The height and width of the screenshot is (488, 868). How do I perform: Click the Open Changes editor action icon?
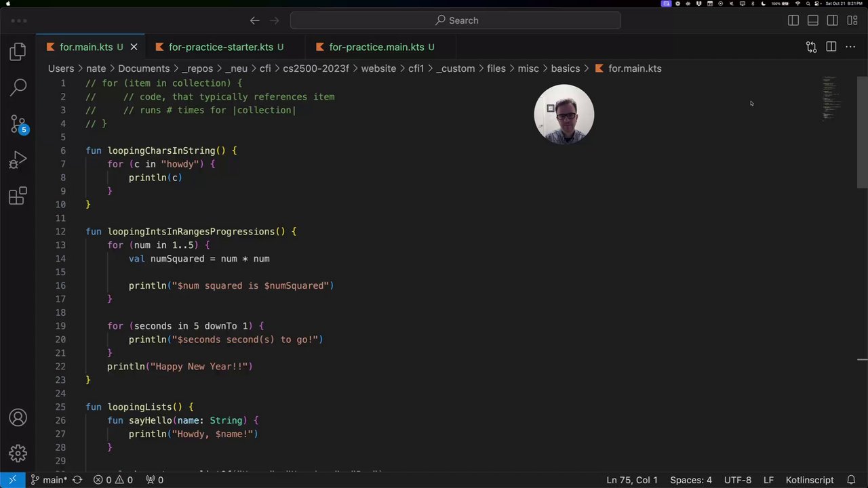point(811,47)
